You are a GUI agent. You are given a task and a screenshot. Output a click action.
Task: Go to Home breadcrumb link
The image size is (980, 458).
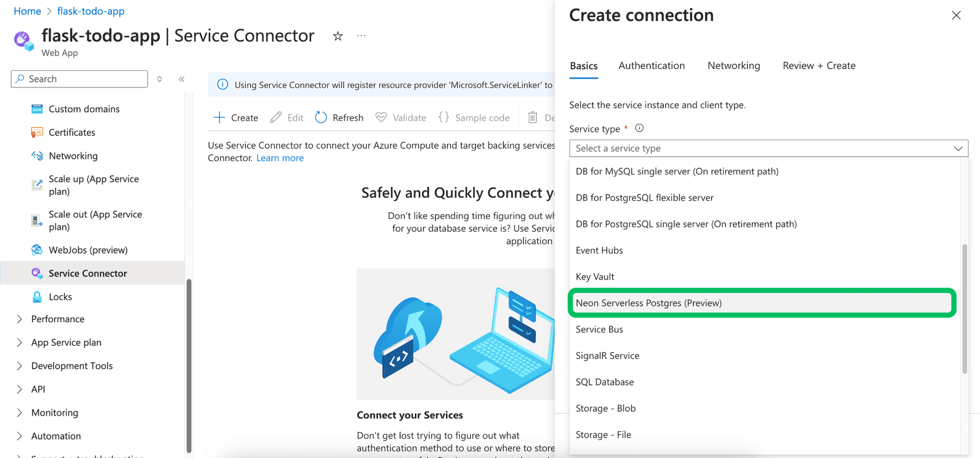27,11
